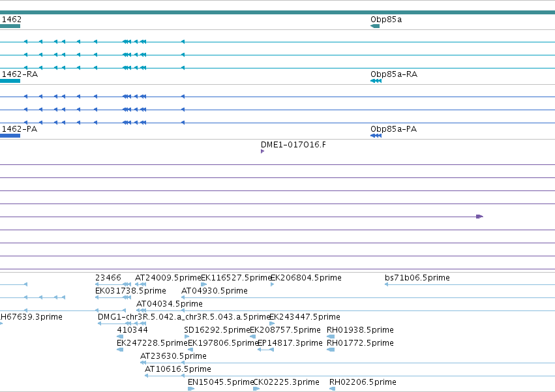Open the 1462-PA label
Screen dimensions: 555x392
(x=19, y=129)
